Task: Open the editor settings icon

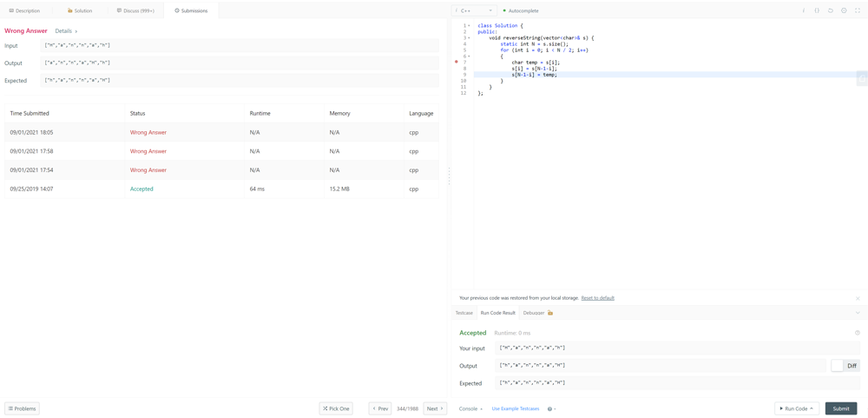Action: point(844,10)
